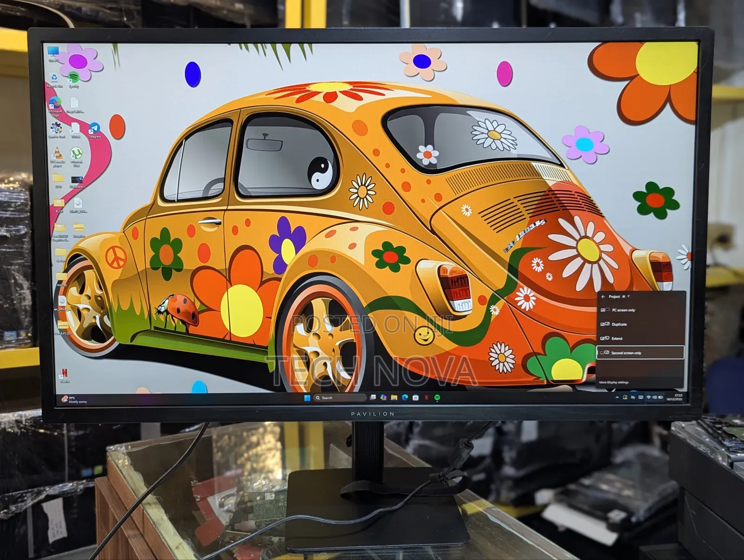Image resolution: width=744 pixels, height=560 pixels.
Task: Launch Spotify from desktop shortcut
Action: [x=73, y=79]
